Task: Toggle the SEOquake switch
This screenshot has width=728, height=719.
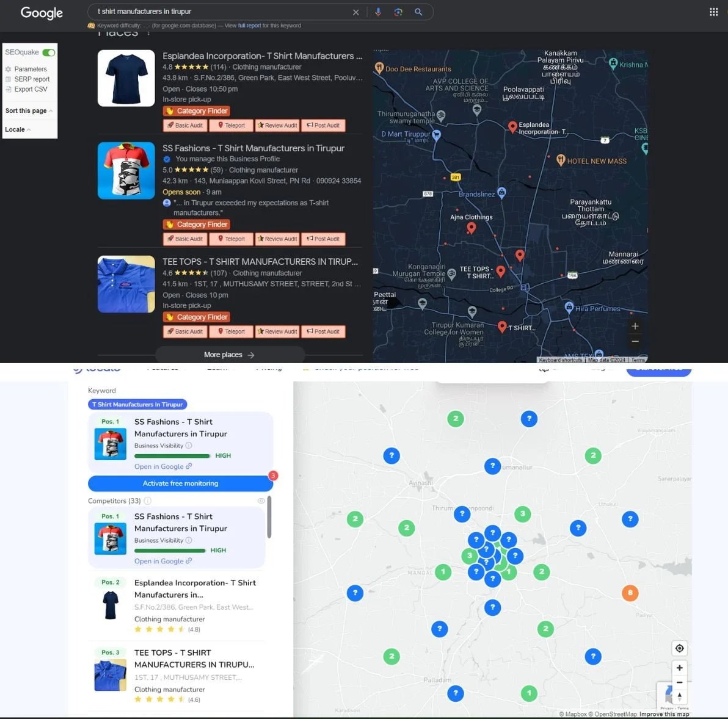Action: [x=49, y=52]
